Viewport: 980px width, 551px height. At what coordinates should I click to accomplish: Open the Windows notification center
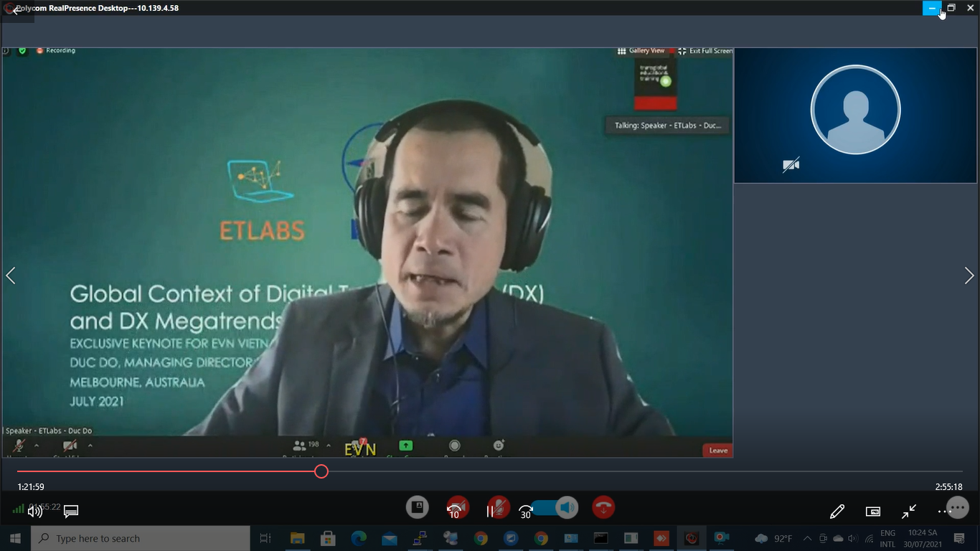[959, 538]
